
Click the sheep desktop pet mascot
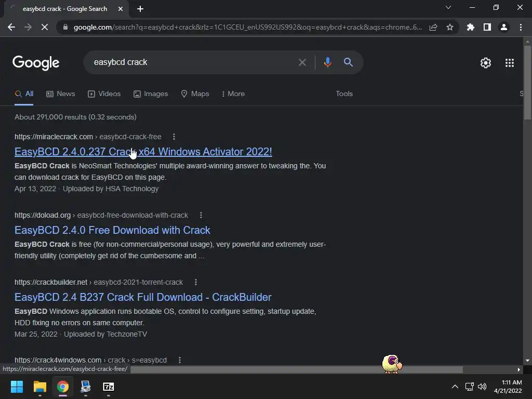click(392, 364)
